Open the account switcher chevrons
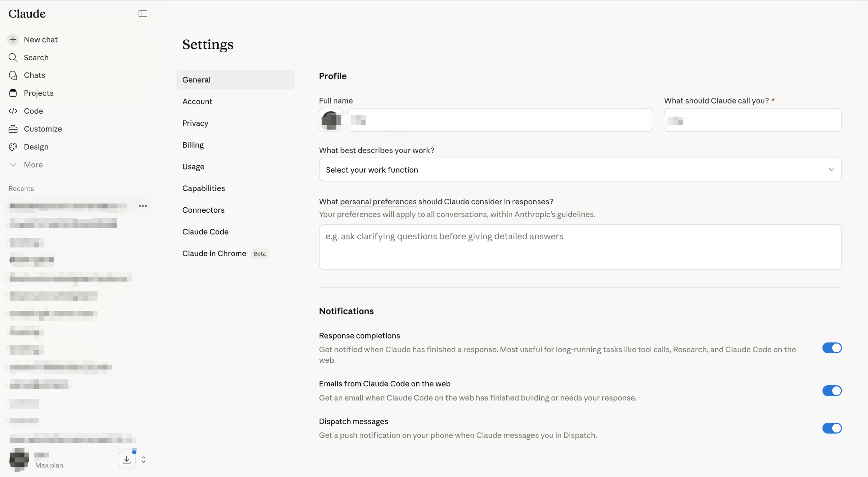 tap(144, 459)
